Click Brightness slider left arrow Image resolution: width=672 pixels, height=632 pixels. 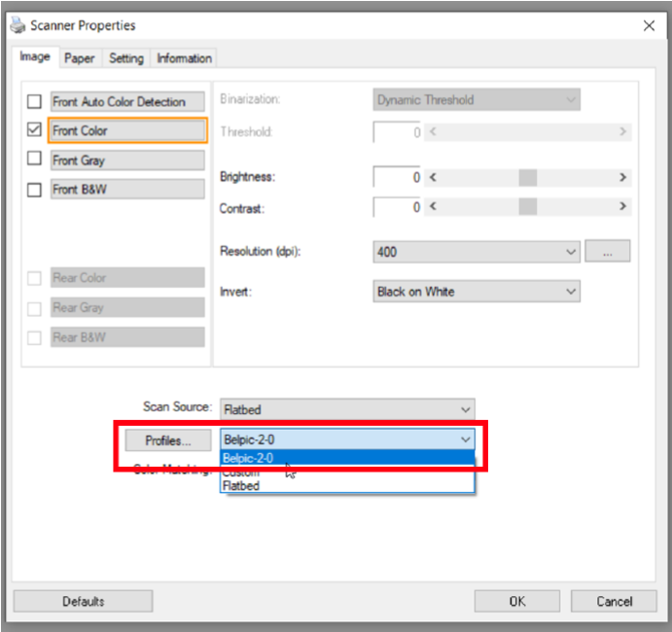[432, 177]
